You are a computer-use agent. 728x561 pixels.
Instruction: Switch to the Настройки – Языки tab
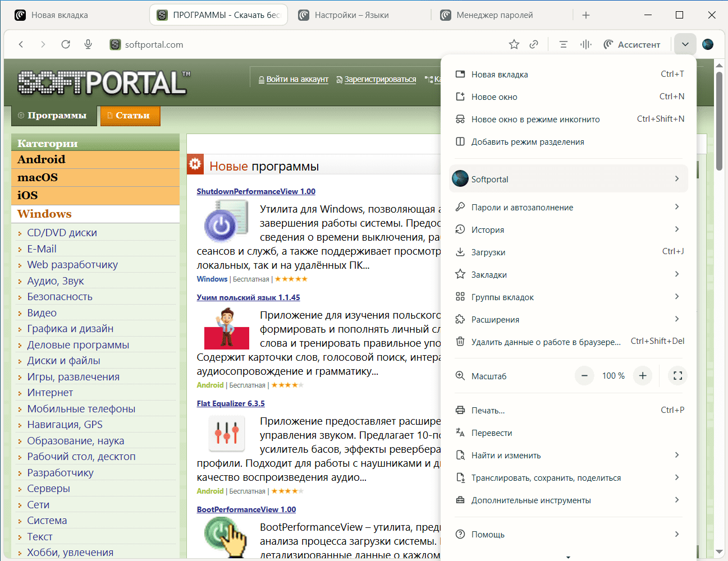(x=359, y=15)
